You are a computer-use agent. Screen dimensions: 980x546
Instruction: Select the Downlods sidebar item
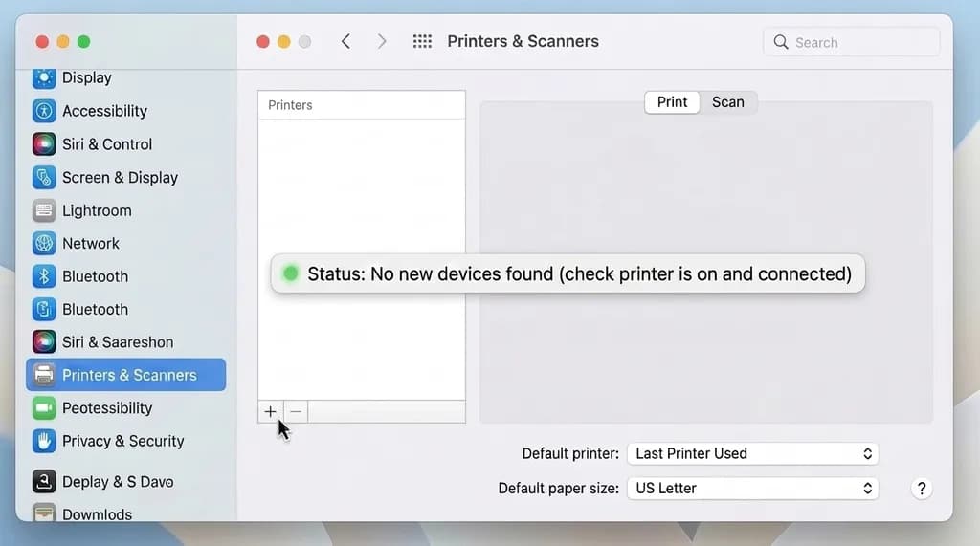[x=125, y=513]
